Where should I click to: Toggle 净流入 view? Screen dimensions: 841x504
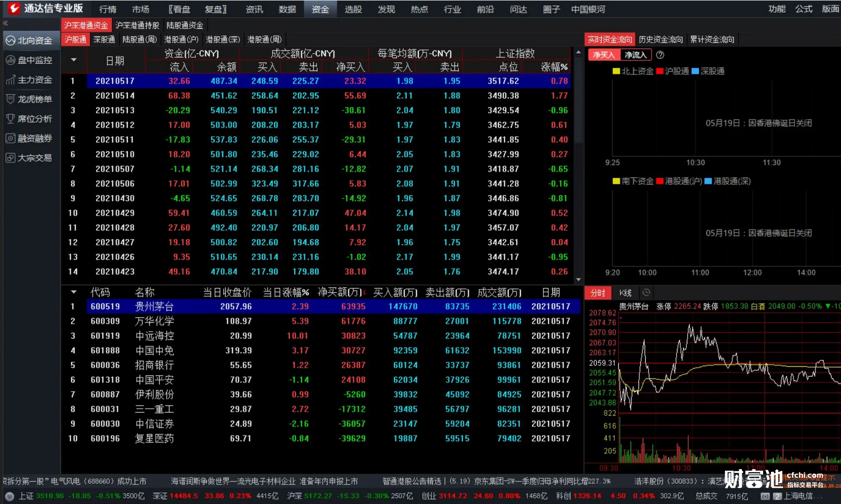click(636, 55)
